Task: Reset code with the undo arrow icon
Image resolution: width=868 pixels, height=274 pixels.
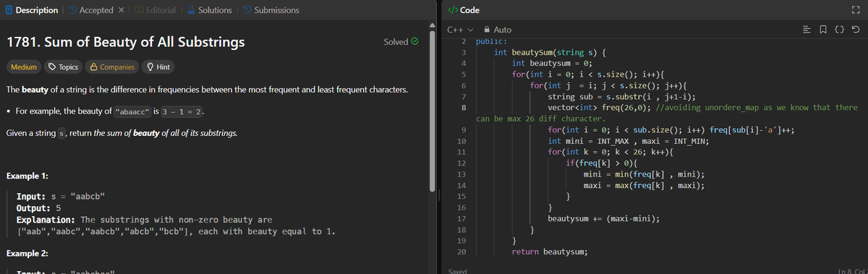Action: 856,30
